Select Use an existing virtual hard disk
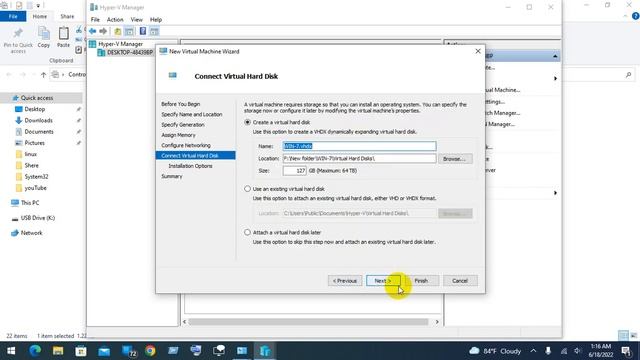Image resolution: width=640 pixels, height=360 pixels. tap(247, 189)
